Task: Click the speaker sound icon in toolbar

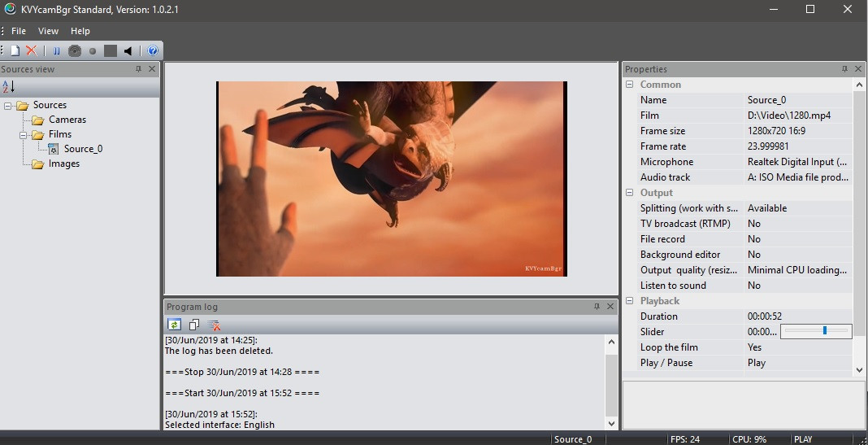Action: (x=128, y=51)
